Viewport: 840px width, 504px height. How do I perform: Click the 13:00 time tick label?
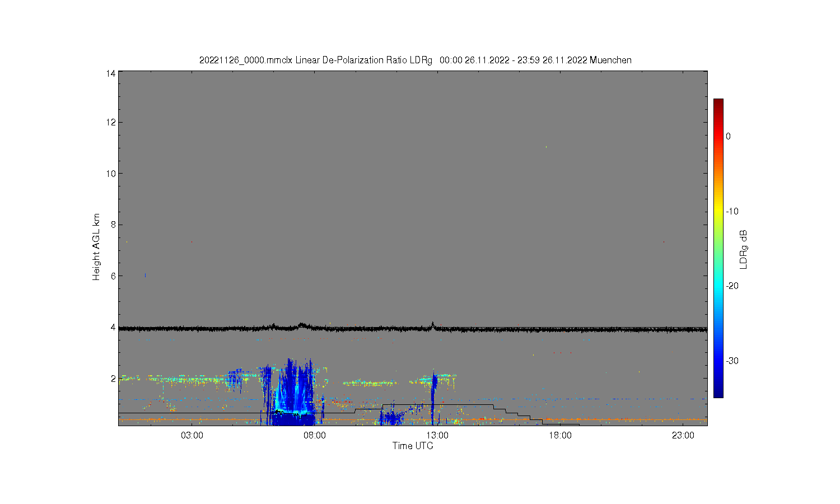(x=437, y=435)
